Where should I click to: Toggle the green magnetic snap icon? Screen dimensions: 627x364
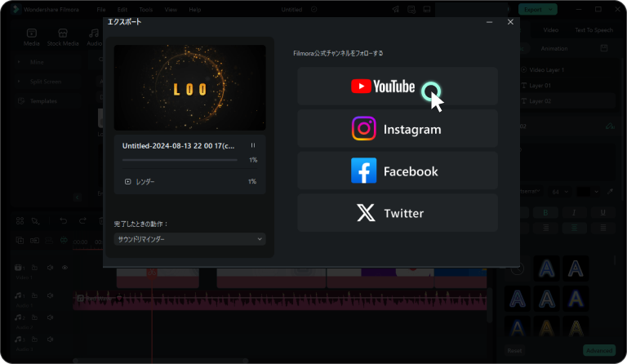[x=64, y=240]
